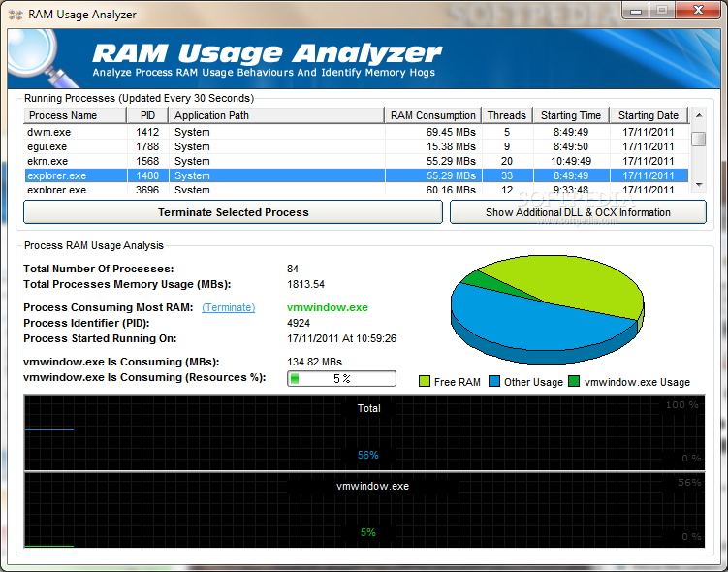728x572 pixels.
Task: Click the PID value 4924
Action: click(x=299, y=323)
